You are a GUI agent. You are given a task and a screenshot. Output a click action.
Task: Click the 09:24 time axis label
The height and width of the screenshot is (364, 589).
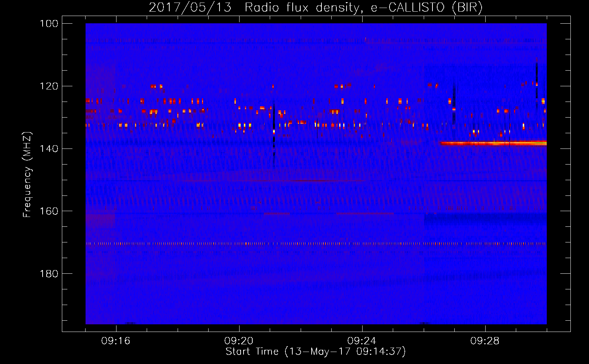(362, 341)
